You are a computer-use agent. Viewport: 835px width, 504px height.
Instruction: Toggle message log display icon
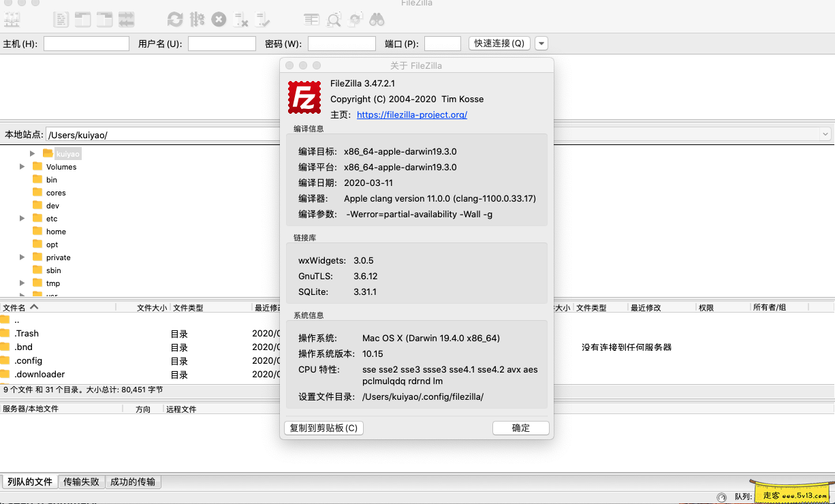[x=61, y=20]
